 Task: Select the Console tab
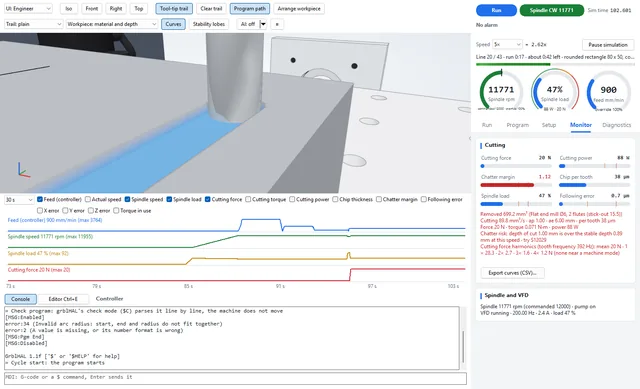pyautogui.click(x=20, y=299)
